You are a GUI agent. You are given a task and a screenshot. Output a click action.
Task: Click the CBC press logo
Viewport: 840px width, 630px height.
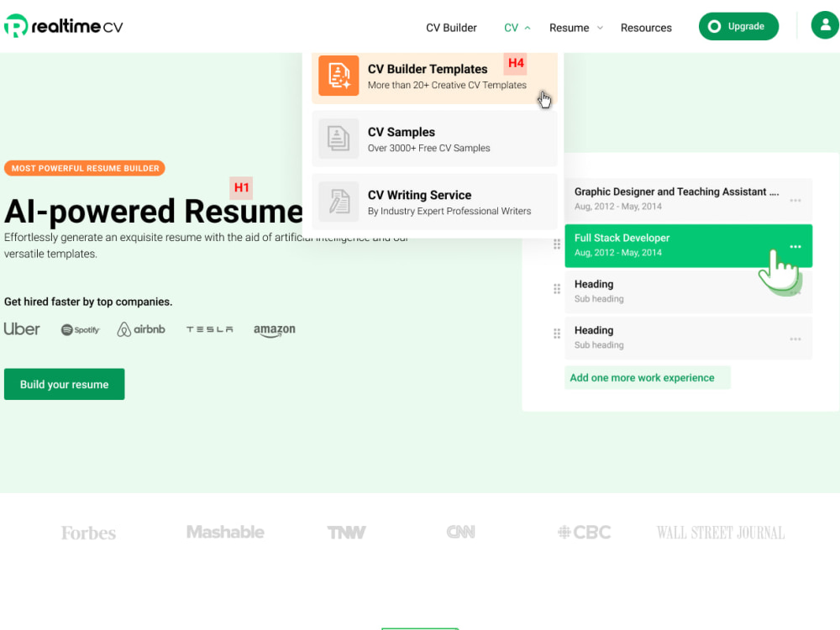(584, 533)
